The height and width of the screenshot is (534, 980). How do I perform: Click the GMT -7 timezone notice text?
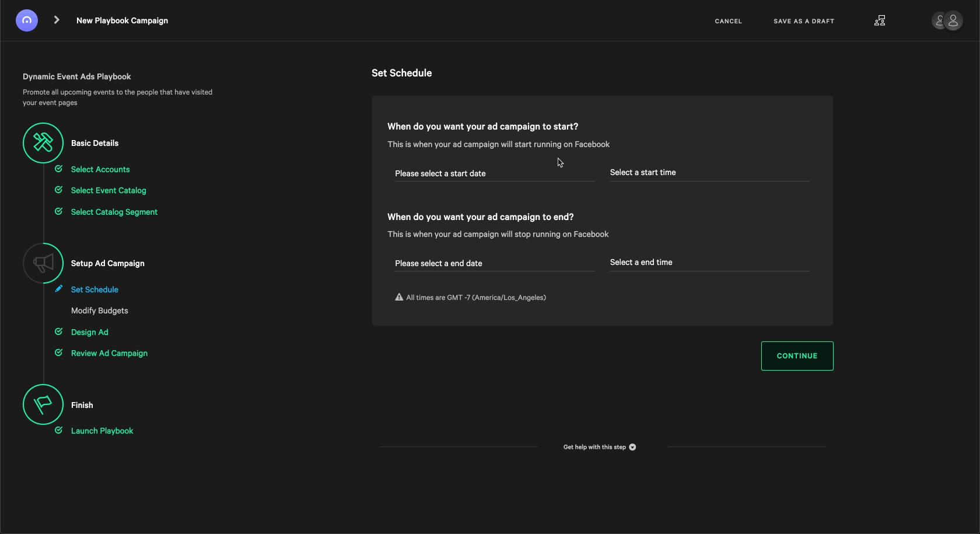click(476, 298)
